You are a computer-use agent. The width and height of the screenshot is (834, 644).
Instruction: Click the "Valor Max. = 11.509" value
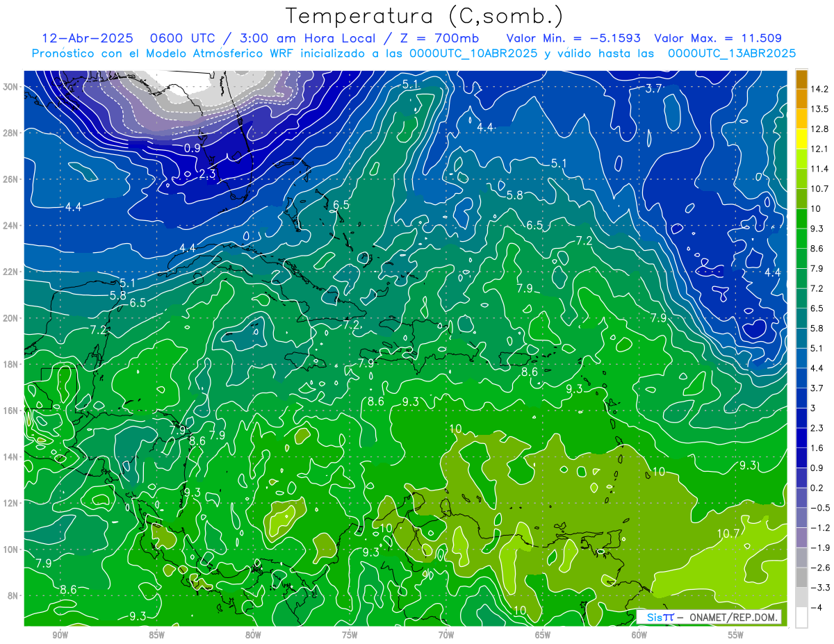719,38
